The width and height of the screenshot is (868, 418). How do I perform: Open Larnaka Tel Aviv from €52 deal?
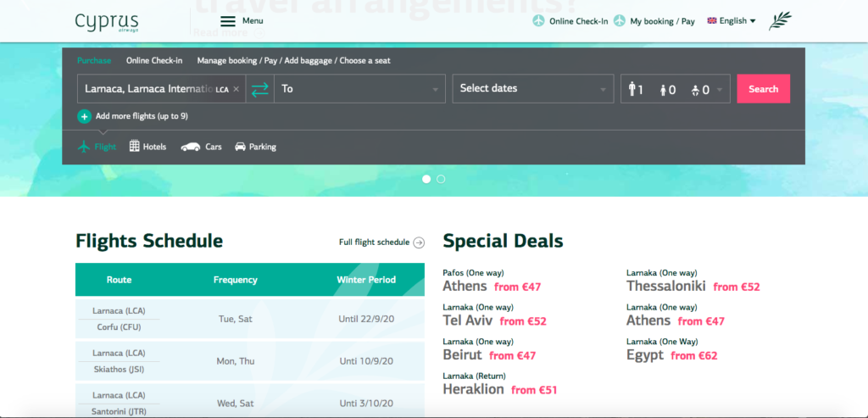494,316
